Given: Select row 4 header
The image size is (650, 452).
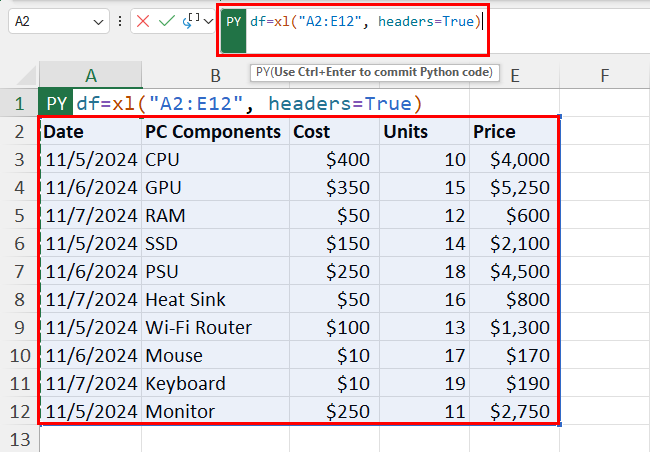Looking at the screenshot, I should click(19, 187).
